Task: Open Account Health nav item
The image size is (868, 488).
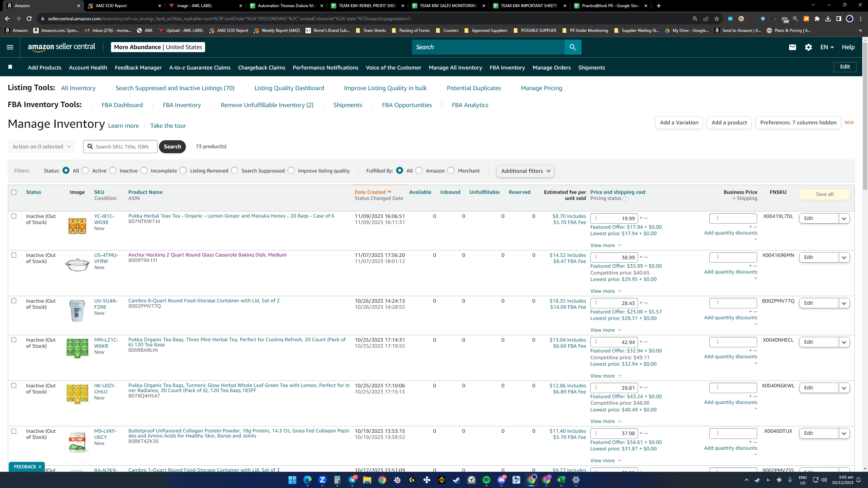Action: [x=88, y=67]
